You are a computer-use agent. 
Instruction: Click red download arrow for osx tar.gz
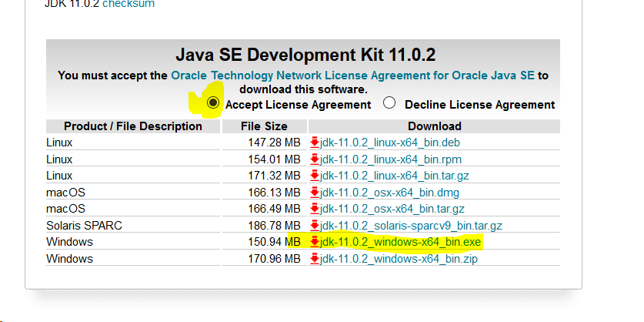point(315,209)
